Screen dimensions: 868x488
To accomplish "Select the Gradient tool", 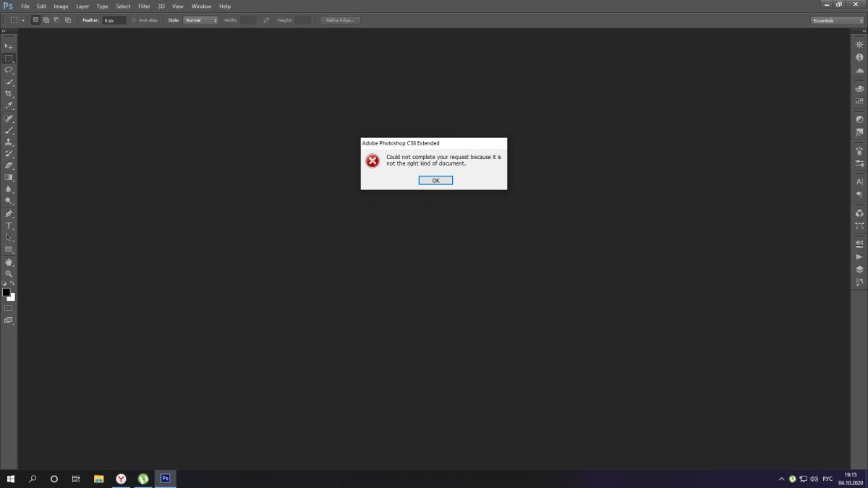I will point(9,177).
